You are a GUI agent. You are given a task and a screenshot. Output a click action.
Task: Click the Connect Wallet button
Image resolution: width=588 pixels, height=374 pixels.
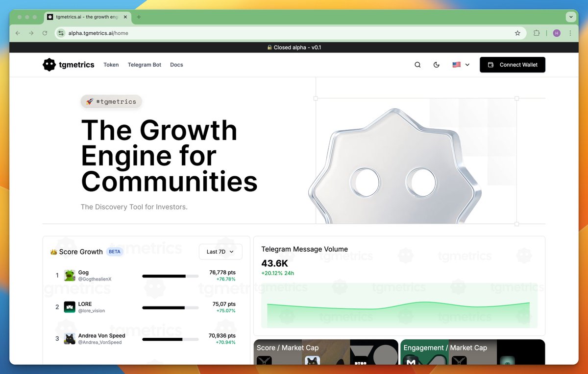pyautogui.click(x=513, y=65)
